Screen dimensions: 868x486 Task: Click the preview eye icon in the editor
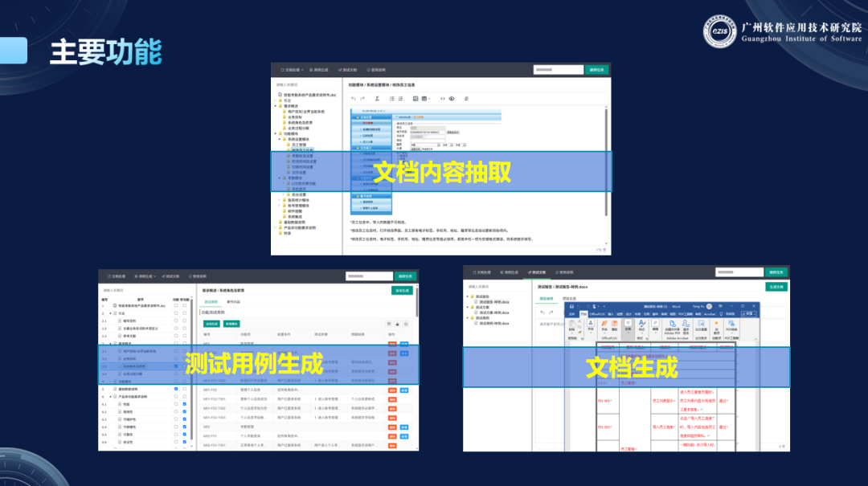452,98
